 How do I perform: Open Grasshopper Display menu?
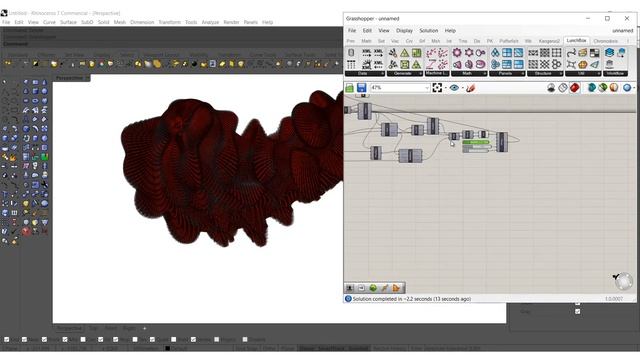(x=404, y=31)
